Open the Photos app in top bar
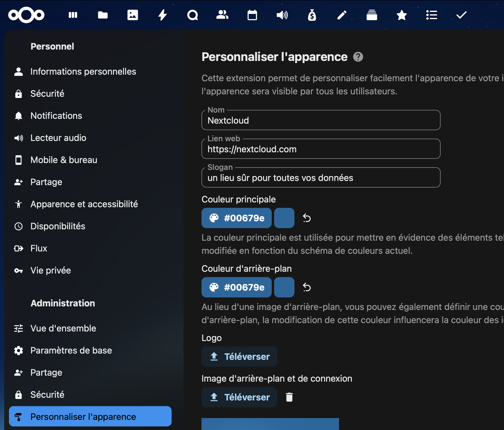The image size is (504, 430). tap(132, 15)
